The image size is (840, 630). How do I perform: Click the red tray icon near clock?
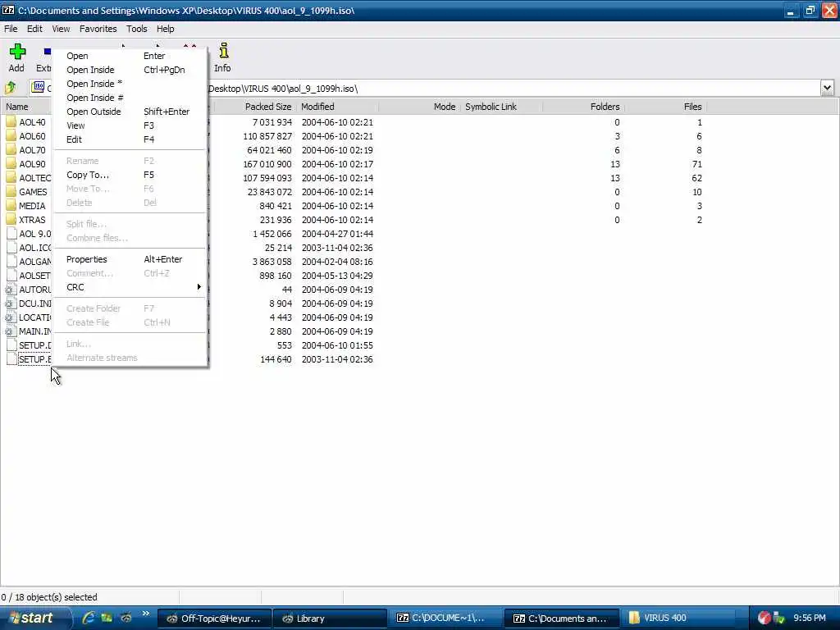click(x=765, y=618)
